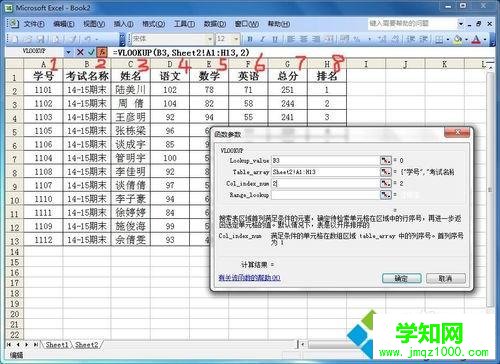Screen dimensions: 500x364
Task: Open the function help link in dialog
Action: [x=249, y=277]
